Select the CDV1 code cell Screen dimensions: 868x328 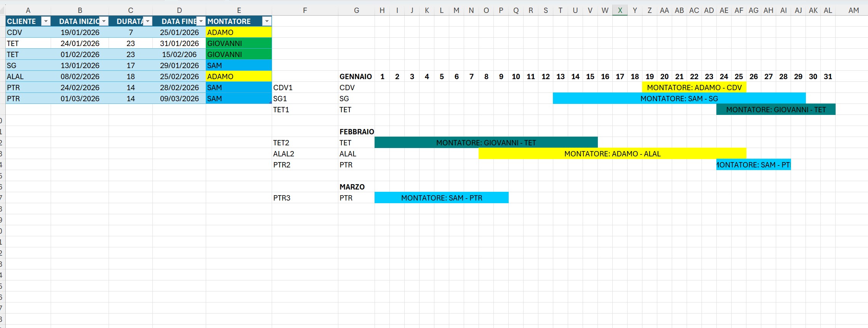point(305,88)
